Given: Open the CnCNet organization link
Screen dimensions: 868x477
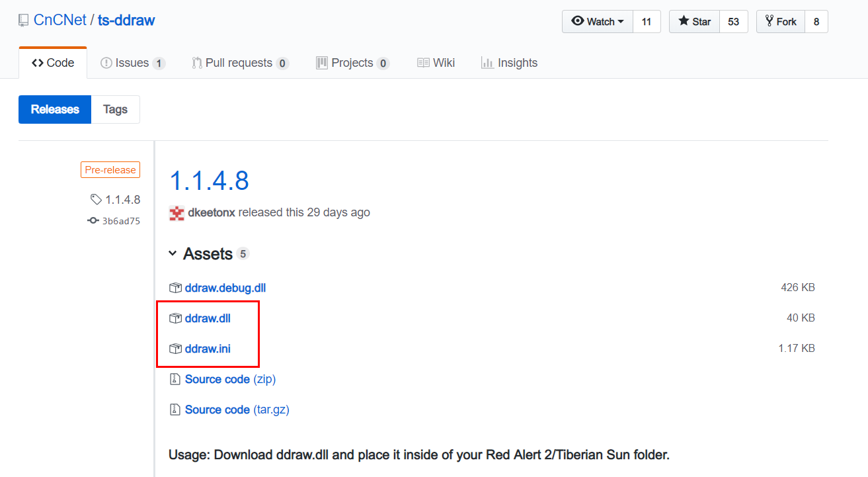Looking at the screenshot, I should pos(60,21).
